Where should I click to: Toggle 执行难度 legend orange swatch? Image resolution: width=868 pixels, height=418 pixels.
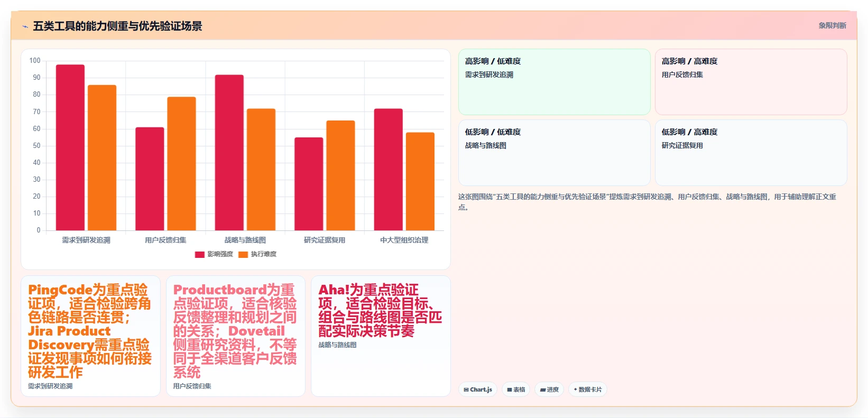(243, 254)
